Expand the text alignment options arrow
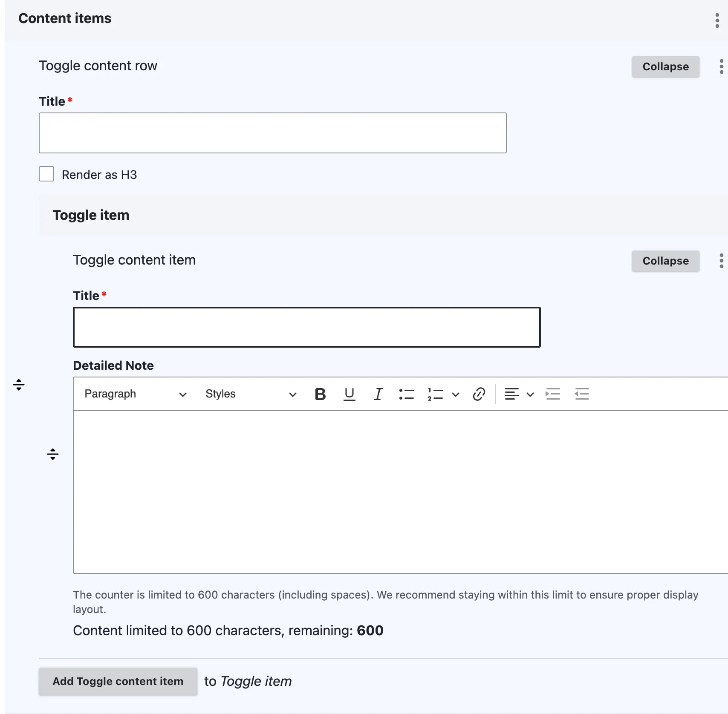The image size is (728, 714). (x=530, y=394)
